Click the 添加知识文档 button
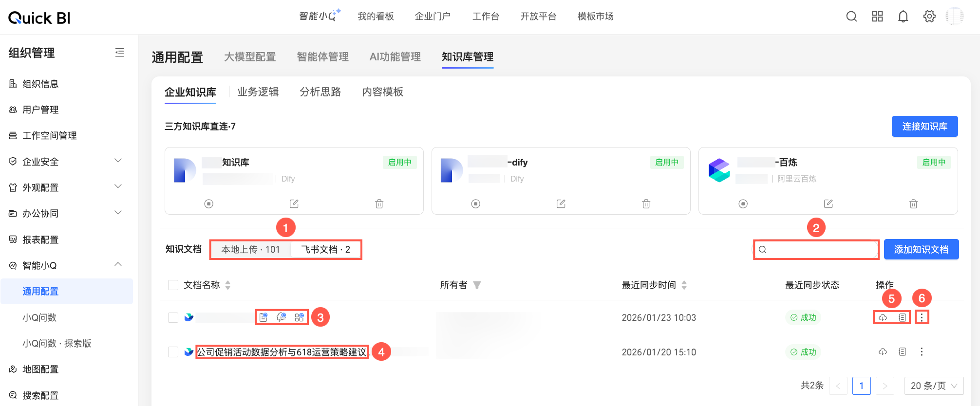The height and width of the screenshot is (406, 980). 922,249
